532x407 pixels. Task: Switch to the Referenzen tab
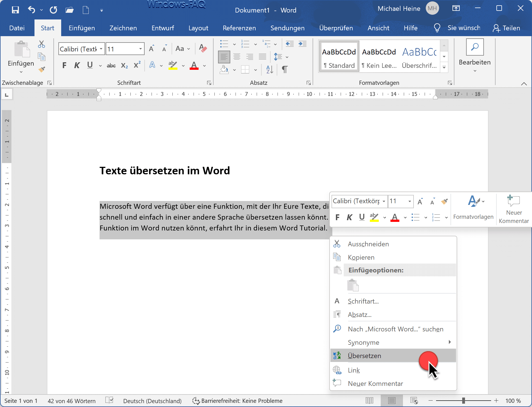(x=239, y=28)
